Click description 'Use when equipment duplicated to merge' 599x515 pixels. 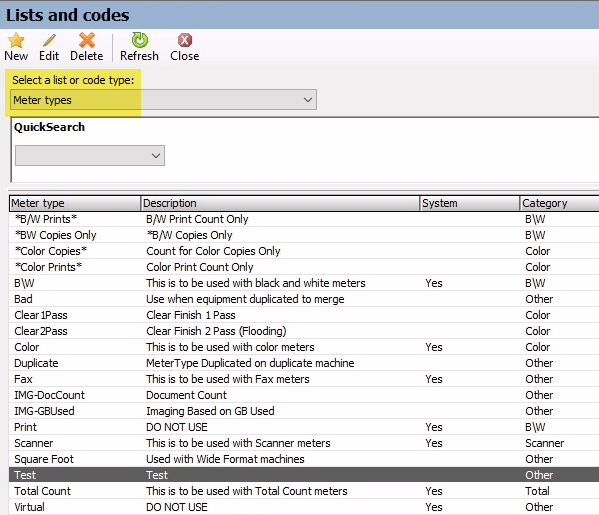[245, 299]
